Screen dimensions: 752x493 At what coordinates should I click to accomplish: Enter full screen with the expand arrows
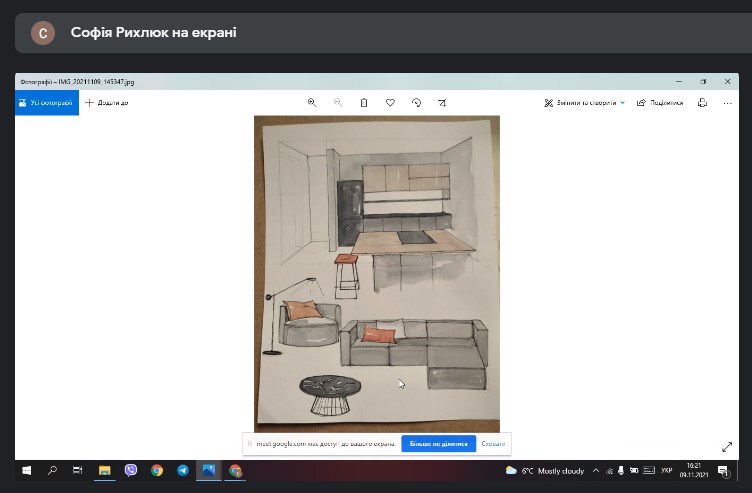coord(727,446)
